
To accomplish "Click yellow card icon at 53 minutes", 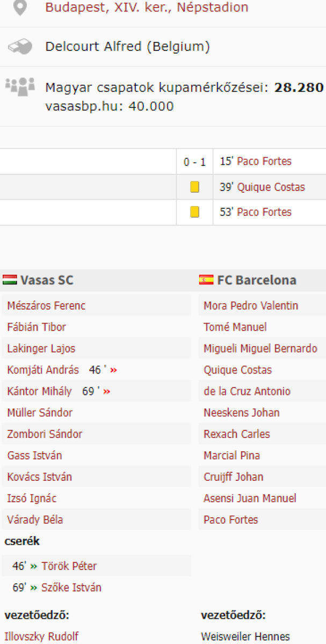I will point(194,212).
